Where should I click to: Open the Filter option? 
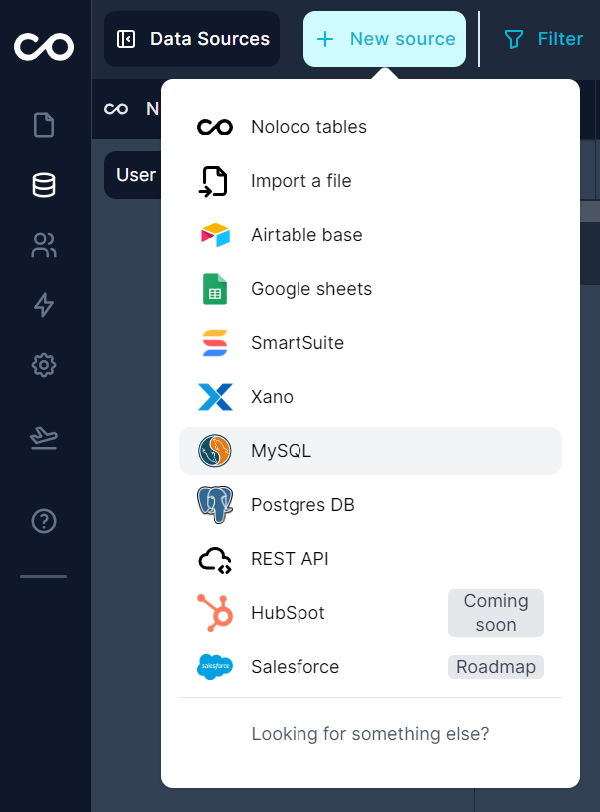click(x=544, y=39)
